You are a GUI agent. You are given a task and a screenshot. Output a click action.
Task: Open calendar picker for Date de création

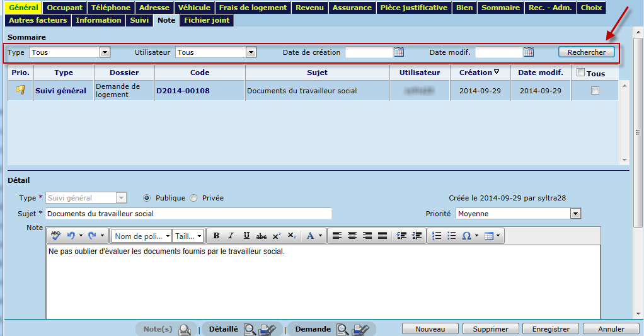tap(398, 52)
